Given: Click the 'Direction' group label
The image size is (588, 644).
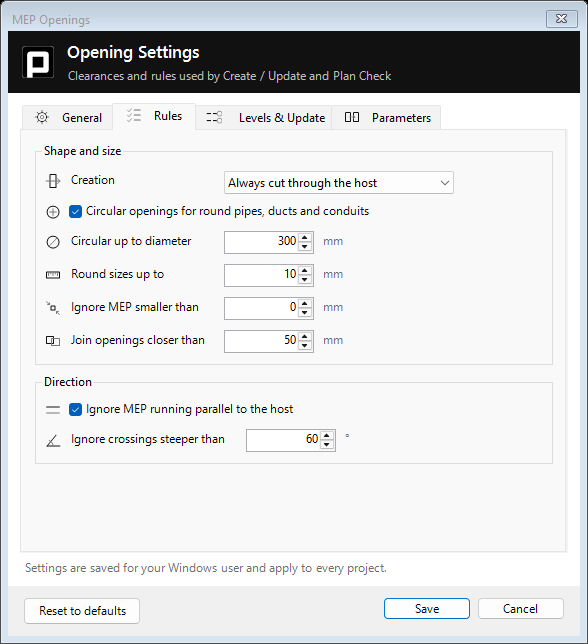Looking at the screenshot, I should tap(68, 382).
